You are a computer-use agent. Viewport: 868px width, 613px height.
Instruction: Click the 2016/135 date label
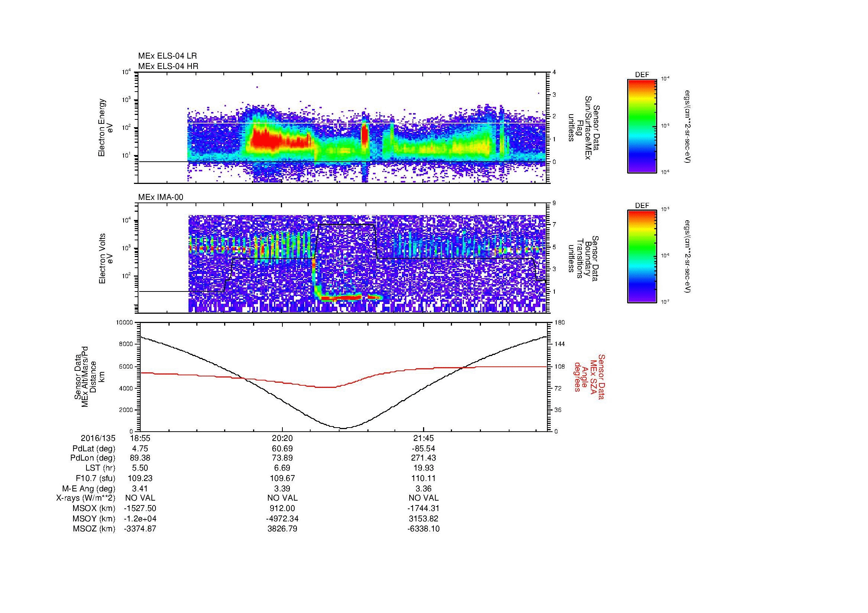(x=98, y=438)
